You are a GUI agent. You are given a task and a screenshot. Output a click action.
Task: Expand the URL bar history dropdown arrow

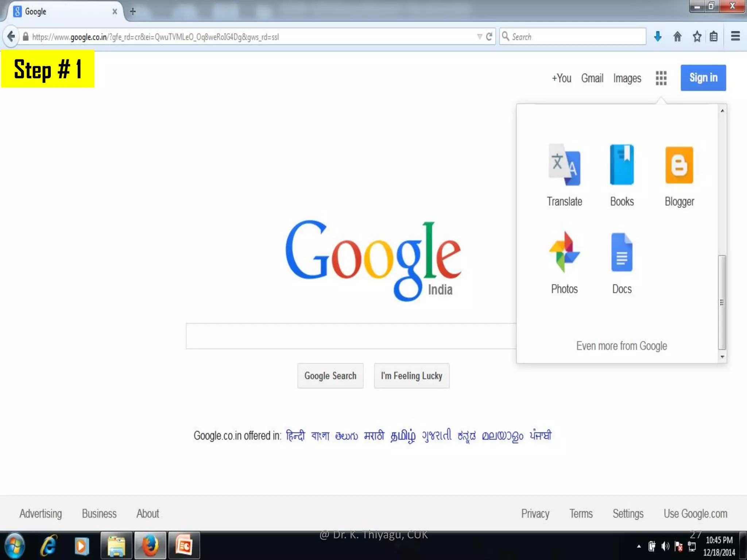[x=480, y=36]
